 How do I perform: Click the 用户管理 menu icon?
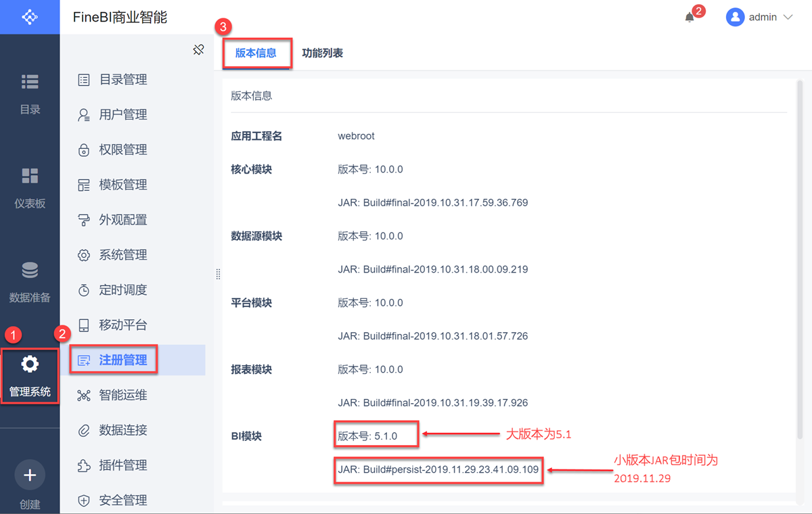tap(84, 115)
